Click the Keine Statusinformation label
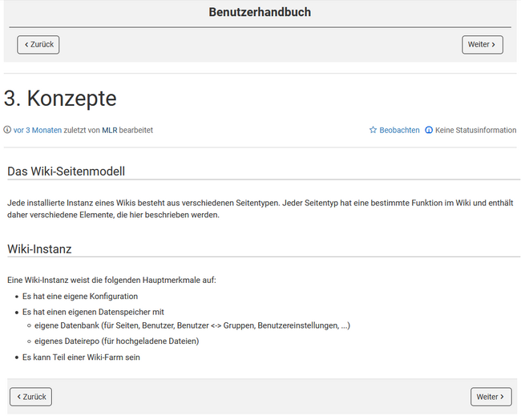 pyautogui.click(x=476, y=131)
